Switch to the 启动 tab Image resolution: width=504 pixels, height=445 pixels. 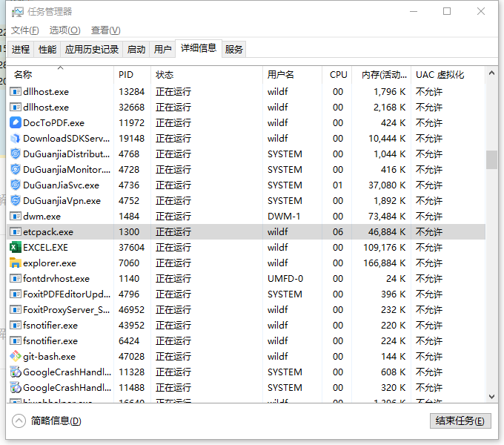pyautogui.click(x=136, y=49)
